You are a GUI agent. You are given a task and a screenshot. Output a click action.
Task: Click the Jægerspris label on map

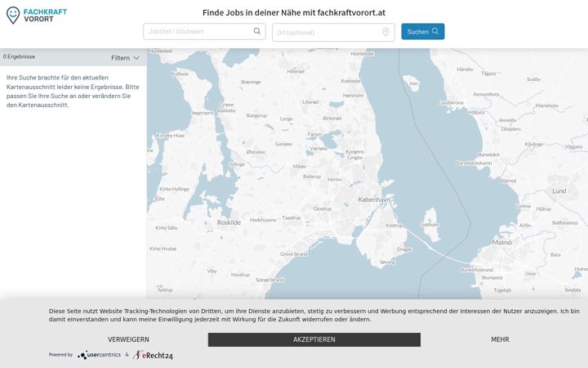point(202,113)
